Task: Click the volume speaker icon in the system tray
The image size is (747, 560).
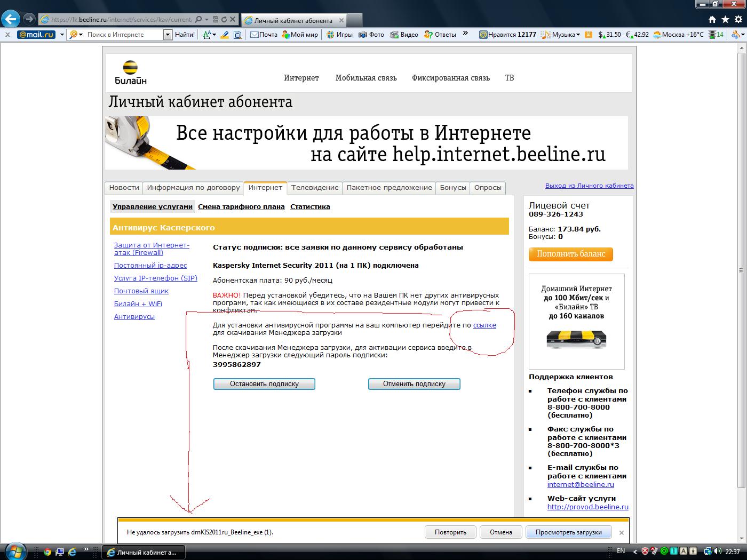Action: [x=718, y=551]
